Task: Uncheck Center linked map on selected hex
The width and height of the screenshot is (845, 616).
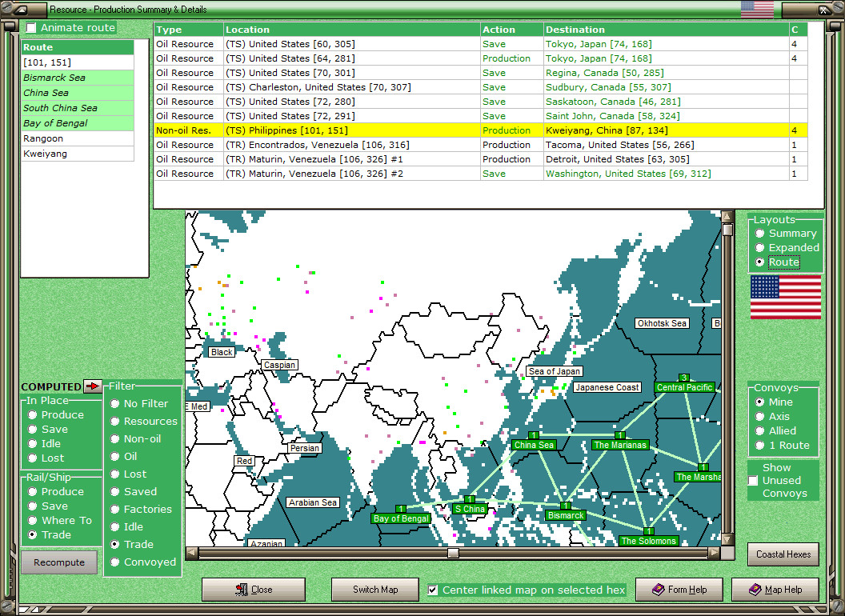Action: click(433, 590)
